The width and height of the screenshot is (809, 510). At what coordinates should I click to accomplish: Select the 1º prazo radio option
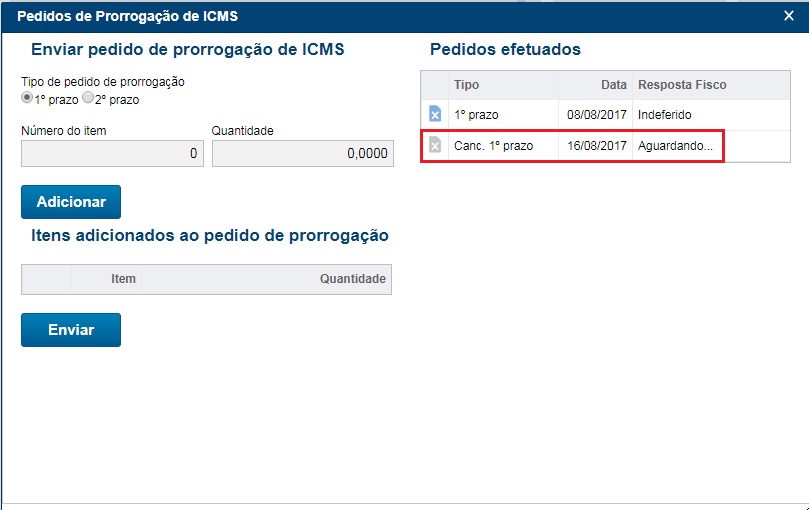click(27, 99)
